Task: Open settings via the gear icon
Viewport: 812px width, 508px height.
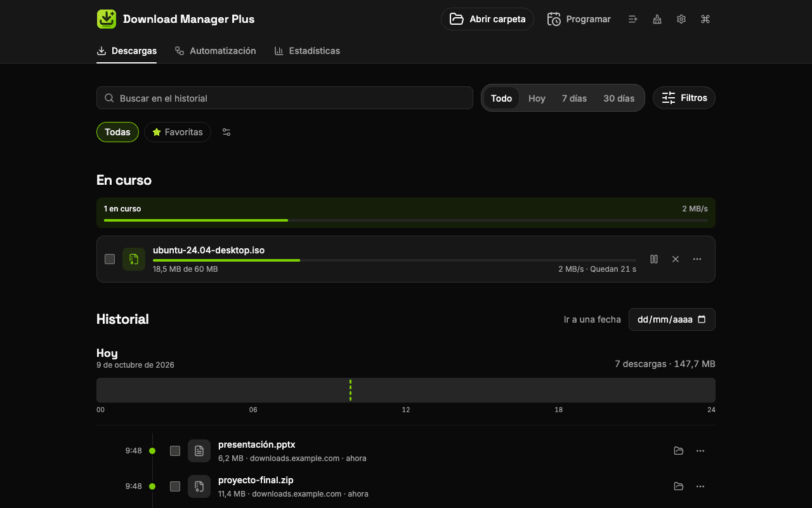Action: pos(681,19)
